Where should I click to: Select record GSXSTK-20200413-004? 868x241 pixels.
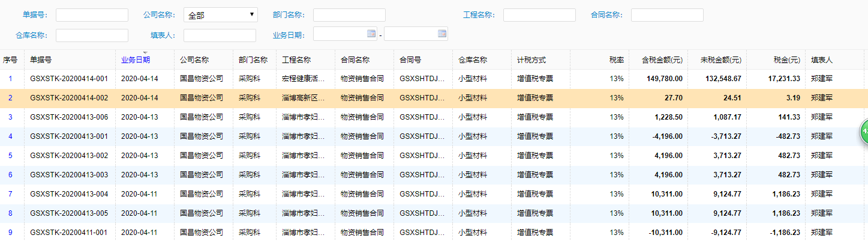(69, 194)
